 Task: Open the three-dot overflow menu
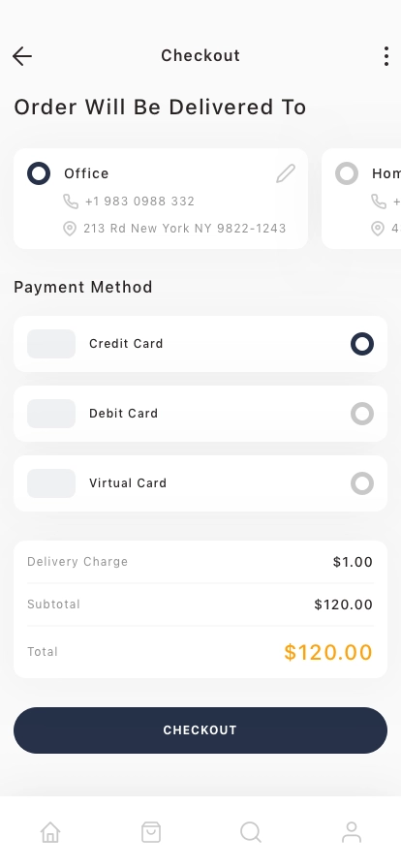386,56
